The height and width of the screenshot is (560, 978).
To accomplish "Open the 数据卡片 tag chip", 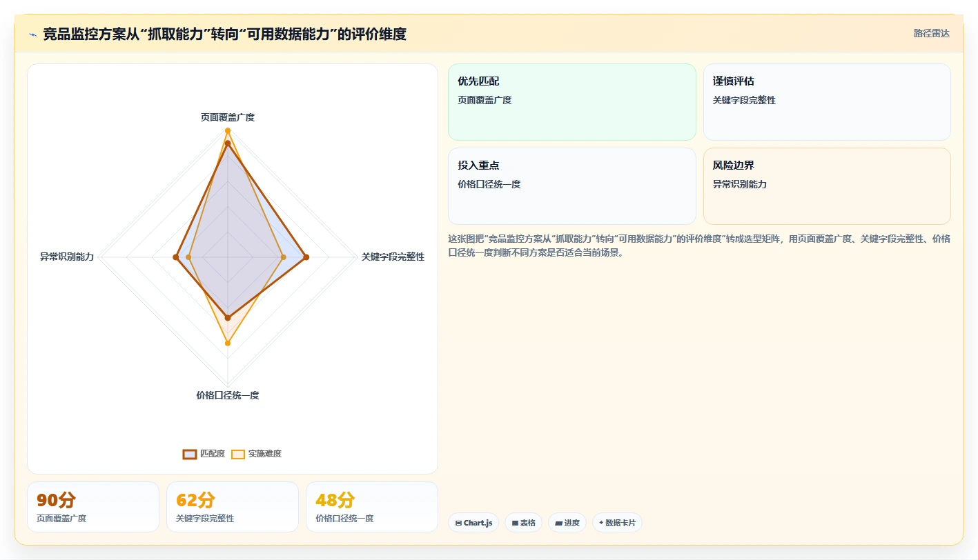I will tap(617, 523).
